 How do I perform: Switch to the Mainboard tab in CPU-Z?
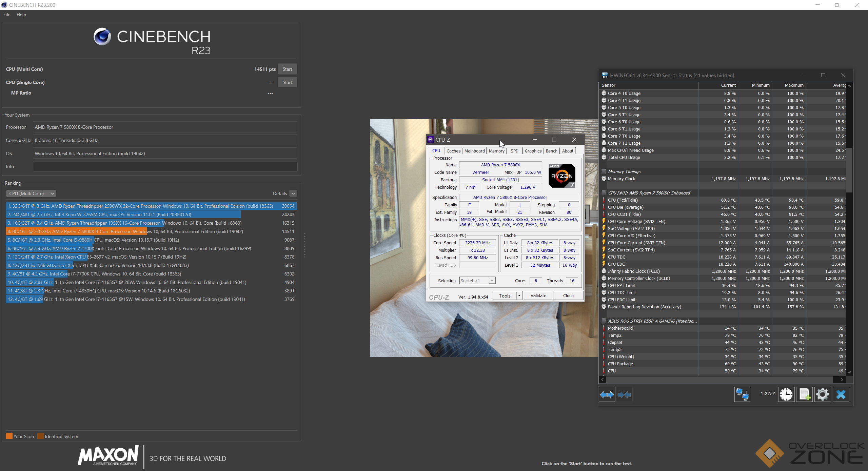(x=474, y=151)
